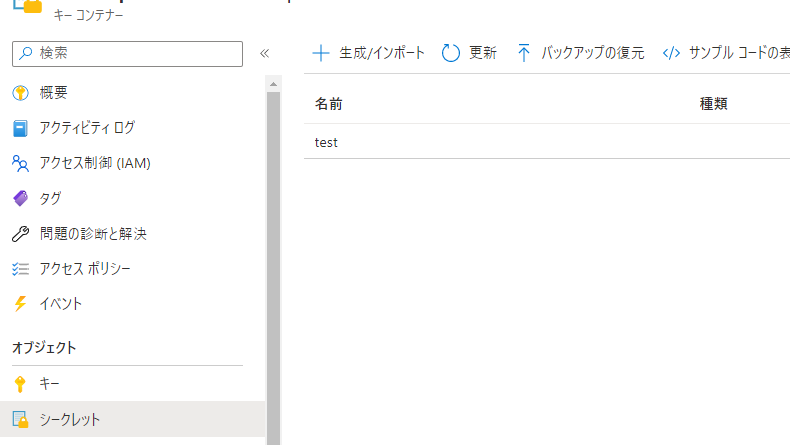Click サンプル コードの表示 button label
This screenshot has height=445, width=790.
[739, 53]
